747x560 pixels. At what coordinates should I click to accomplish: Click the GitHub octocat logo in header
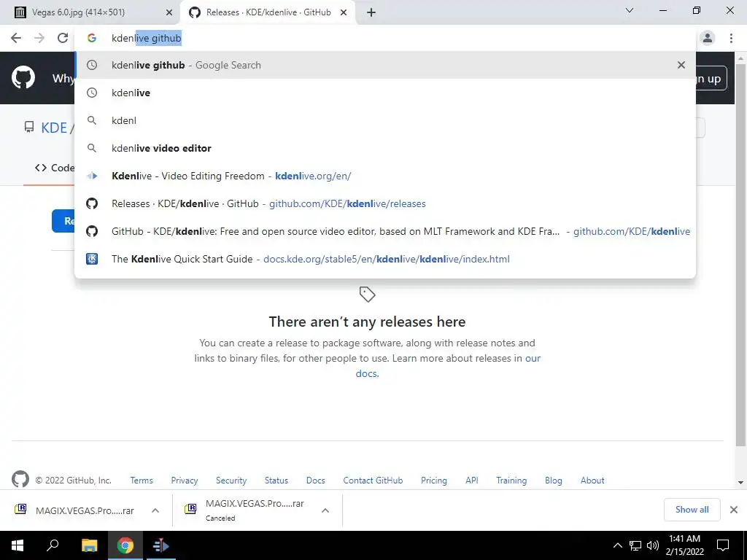[23, 77]
